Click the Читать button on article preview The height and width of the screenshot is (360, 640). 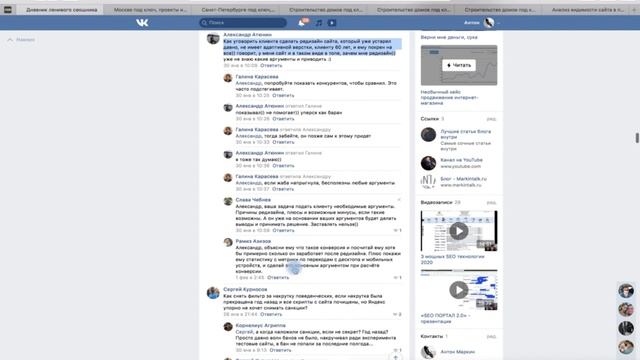pos(459,65)
